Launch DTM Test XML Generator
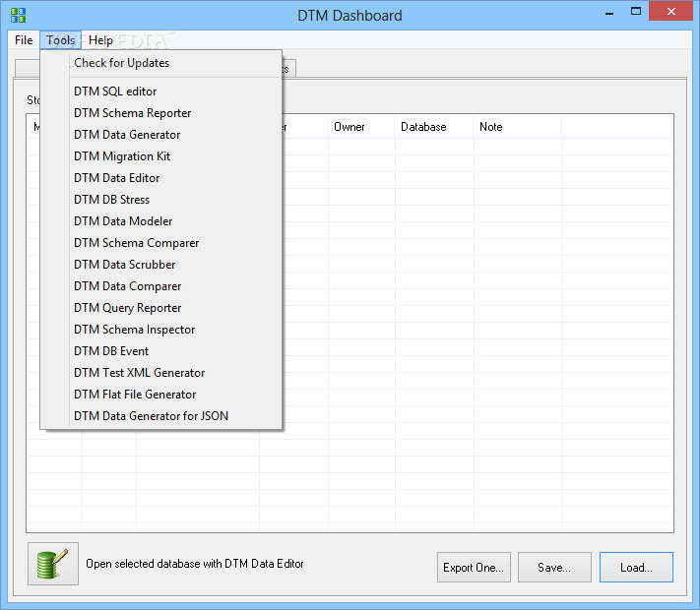Image resolution: width=700 pixels, height=610 pixels. coord(161,373)
